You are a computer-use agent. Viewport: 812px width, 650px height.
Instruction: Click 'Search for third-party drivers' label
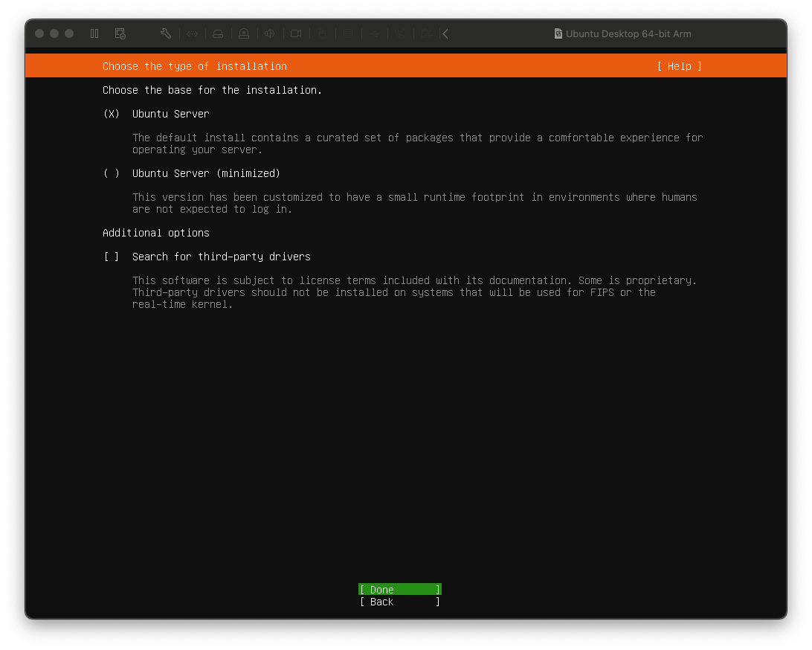click(x=221, y=257)
